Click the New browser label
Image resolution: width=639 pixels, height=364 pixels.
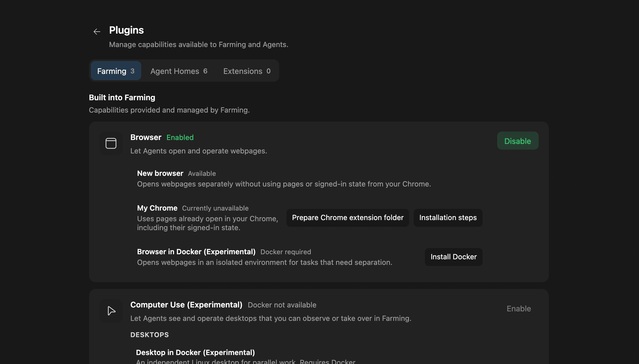click(x=160, y=173)
